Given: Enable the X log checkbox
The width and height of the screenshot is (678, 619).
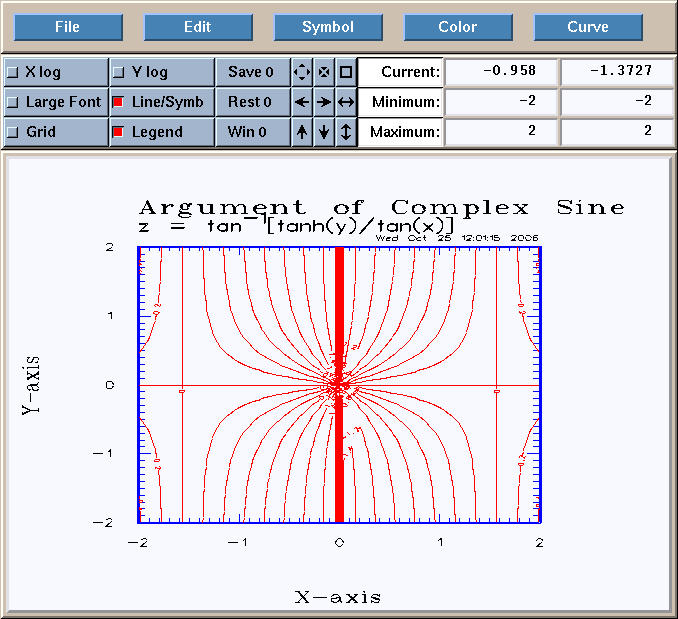Looking at the screenshot, I should 12,72.
